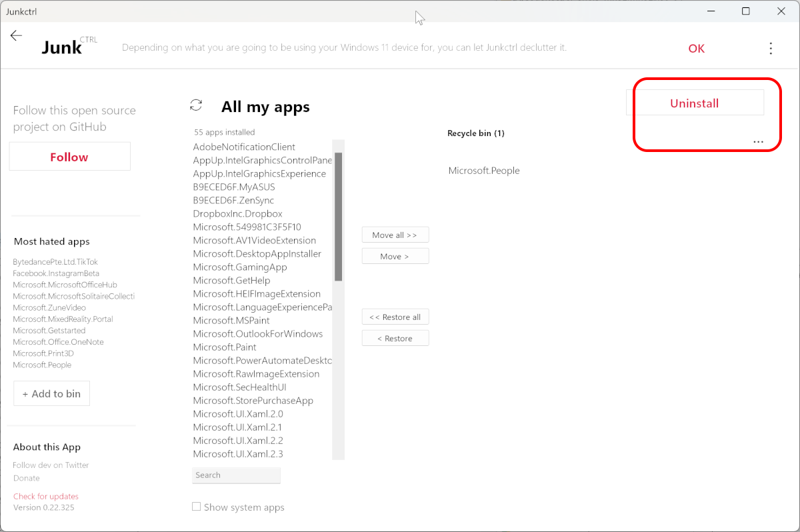Screen dimensions: 800x532
Task: Refresh the All my apps list
Action: pyautogui.click(x=196, y=105)
